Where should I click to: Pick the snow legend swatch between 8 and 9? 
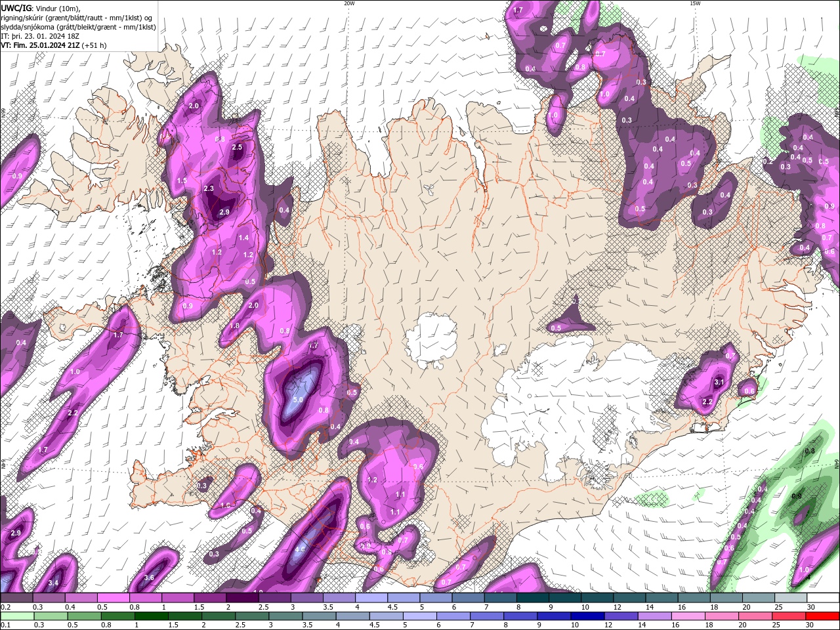[x=533, y=598]
